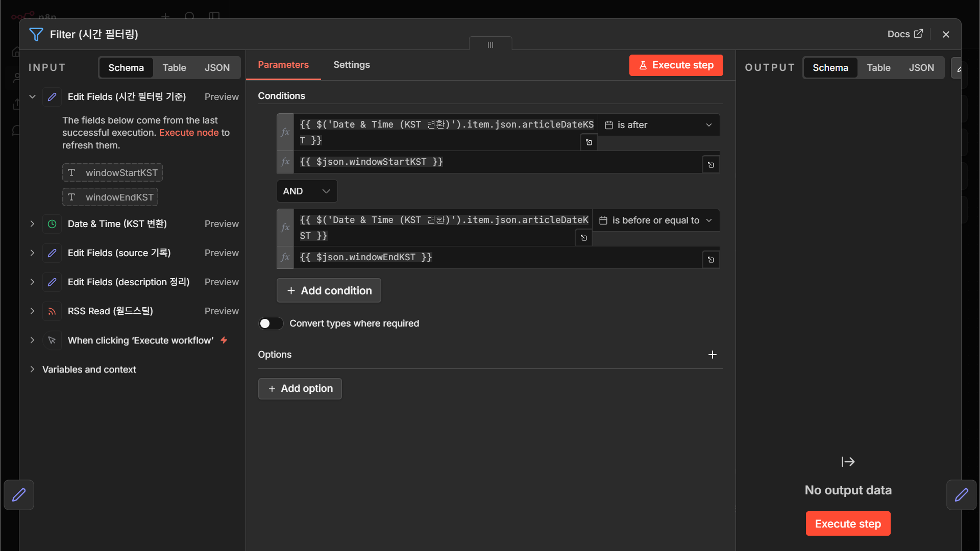The width and height of the screenshot is (980, 551).
Task: Click bottom Execute step button in output
Action: pyautogui.click(x=848, y=523)
